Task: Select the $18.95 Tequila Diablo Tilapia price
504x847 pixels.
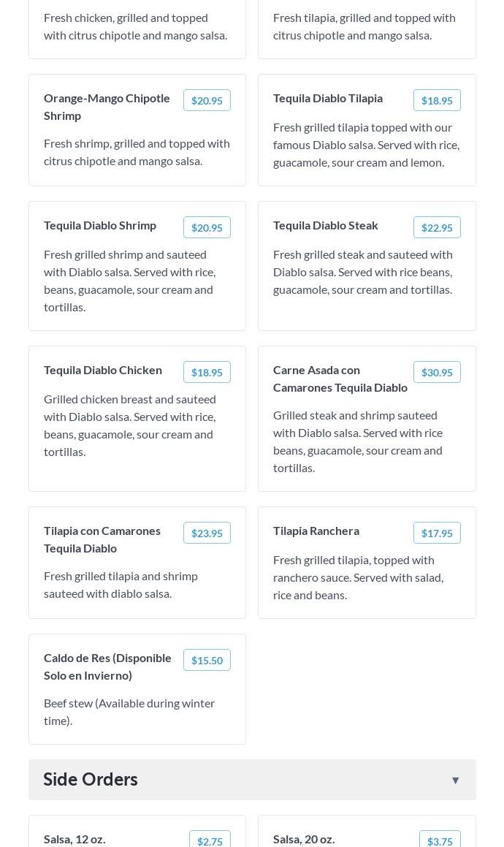Action: click(437, 101)
